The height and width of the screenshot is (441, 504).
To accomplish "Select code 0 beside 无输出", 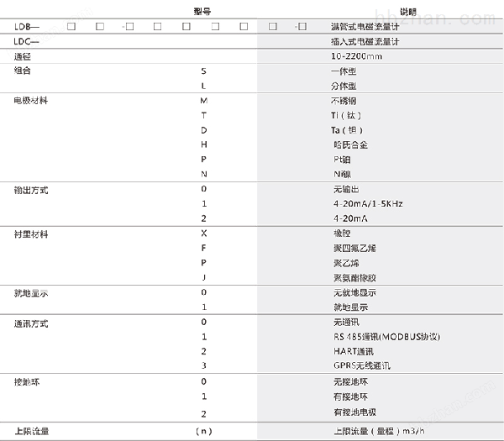I will pyautogui.click(x=204, y=189).
